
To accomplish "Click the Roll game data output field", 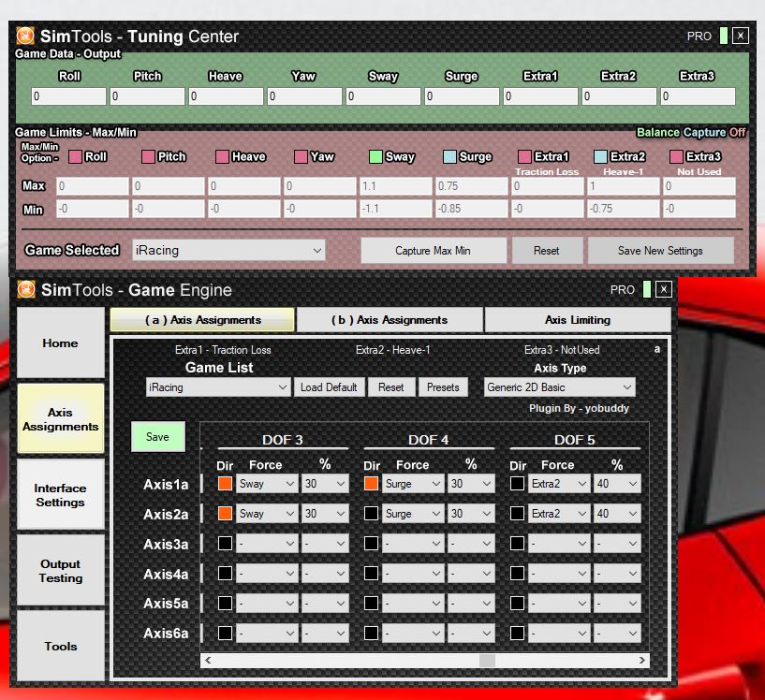I will tap(68, 96).
